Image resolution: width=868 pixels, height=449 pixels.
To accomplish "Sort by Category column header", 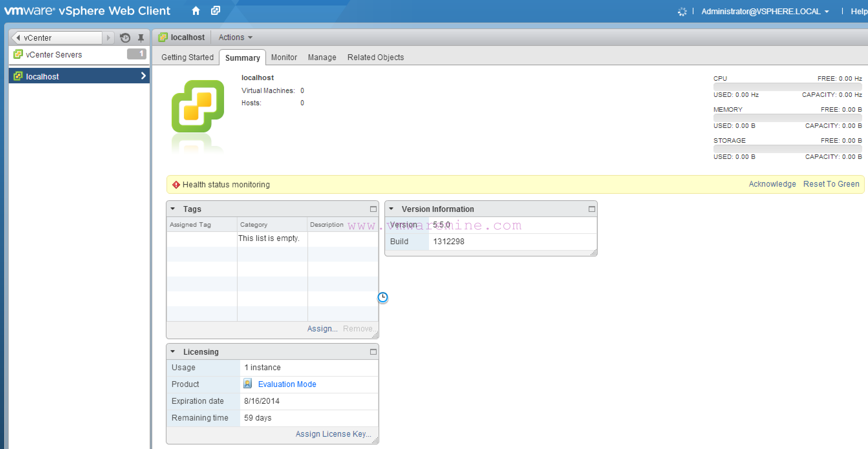I will click(x=272, y=224).
